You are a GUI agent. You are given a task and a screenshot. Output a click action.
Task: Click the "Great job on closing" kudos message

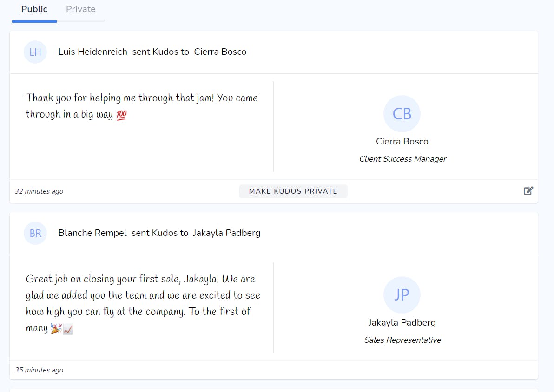point(143,303)
